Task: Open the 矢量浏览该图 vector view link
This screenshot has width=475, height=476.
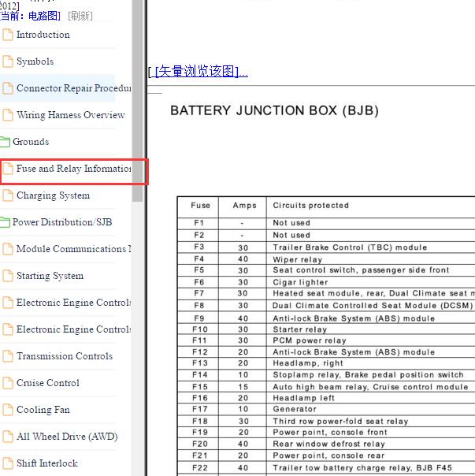Action: pyautogui.click(x=201, y=72)
